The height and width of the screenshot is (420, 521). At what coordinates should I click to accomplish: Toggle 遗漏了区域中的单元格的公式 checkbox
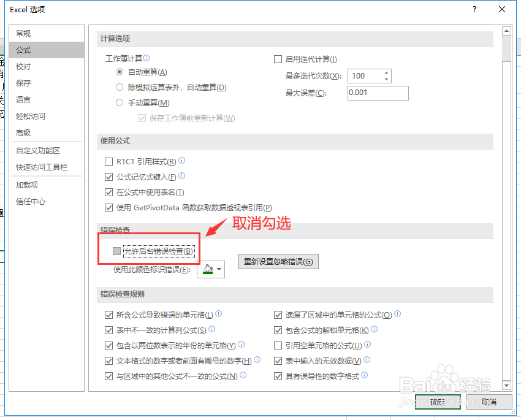278,315
